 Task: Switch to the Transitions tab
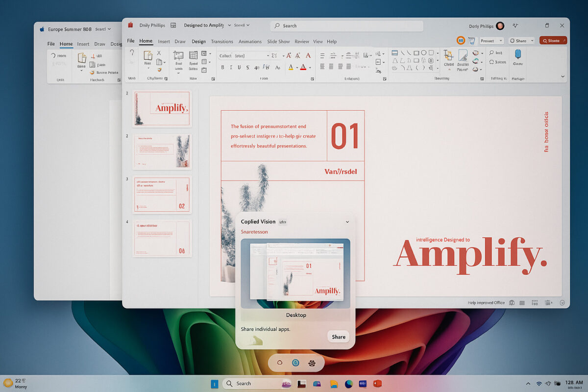(x=222, y=42)
